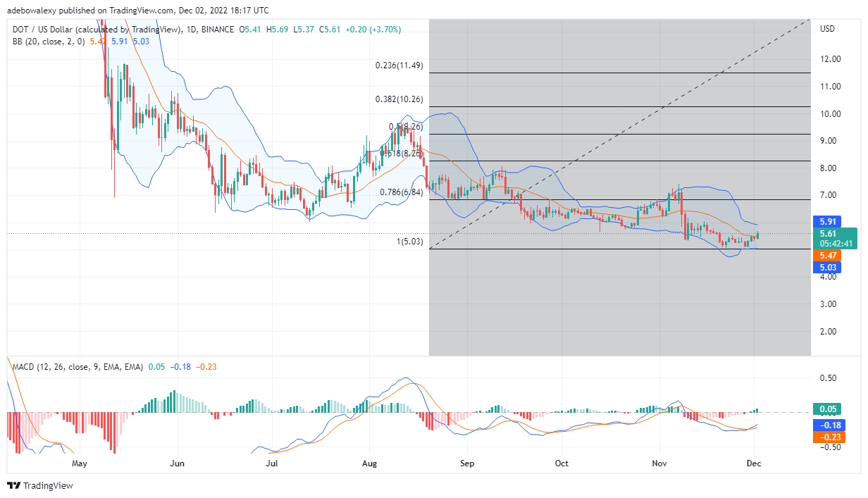Click the Jun label on time axis
The height and width of the screenshot is (498, 868).
point(177,463)
